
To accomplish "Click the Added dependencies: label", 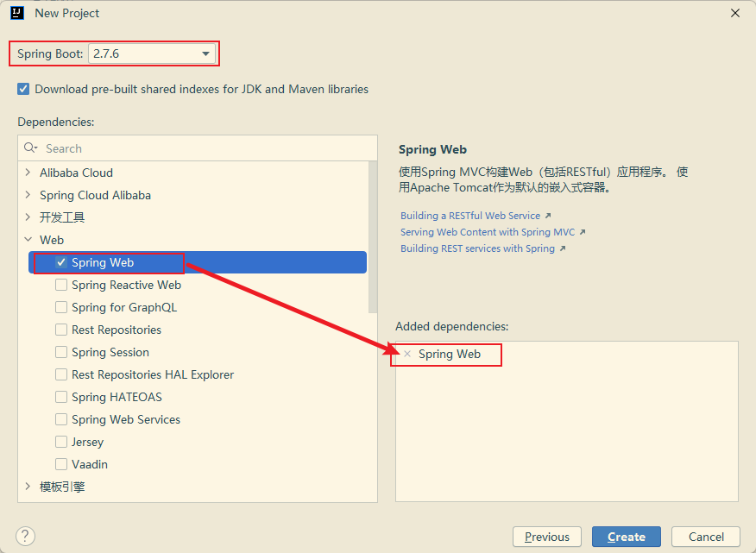I will pyautogui.click(x=451, y=326).
